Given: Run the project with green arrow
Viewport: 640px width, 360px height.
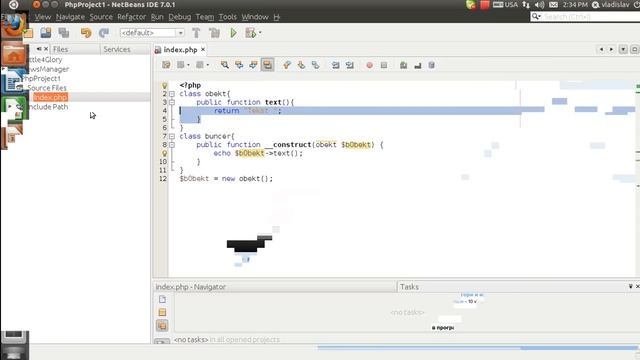Looking at the screenshot, I should (x=233, y=33).
